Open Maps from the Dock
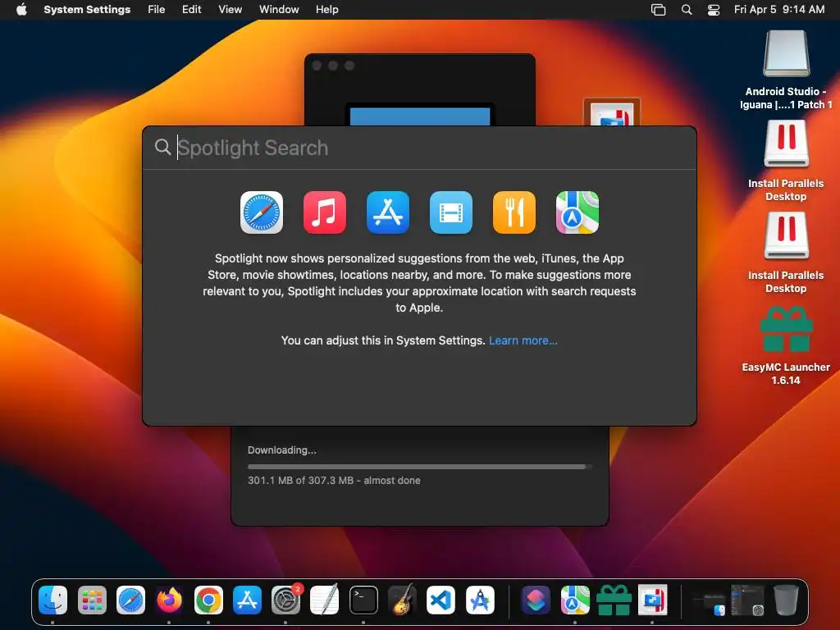Image resolution: width=840 pixels, height=630 pixels. tap(575, 600)
